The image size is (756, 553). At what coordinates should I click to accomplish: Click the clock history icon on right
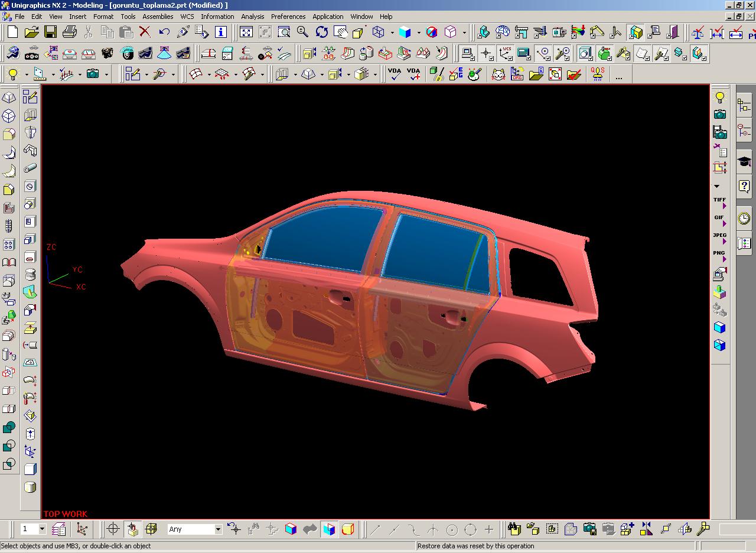(744, 219)
